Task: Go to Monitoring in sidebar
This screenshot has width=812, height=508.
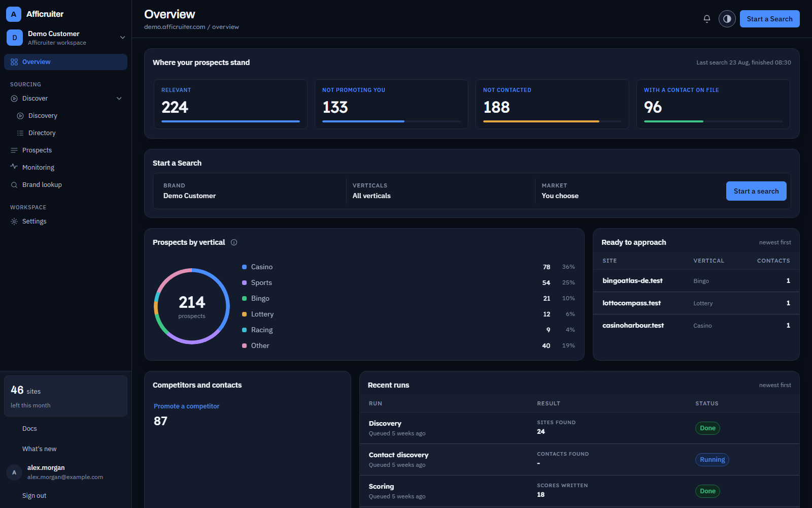Action: click(x=65, y=168)
